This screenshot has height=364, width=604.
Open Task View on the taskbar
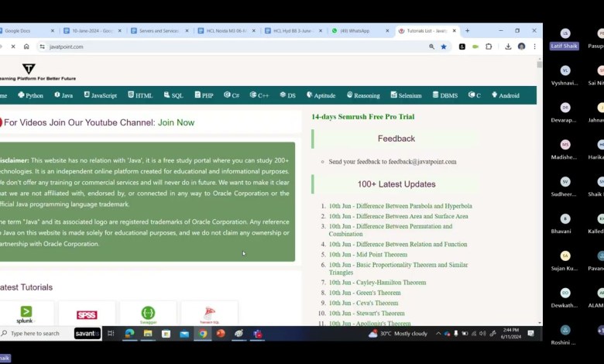pos(111,334)
